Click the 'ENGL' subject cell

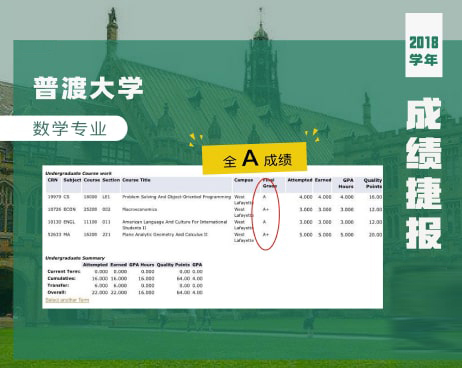pyautogui.click(x=70, y=222)
